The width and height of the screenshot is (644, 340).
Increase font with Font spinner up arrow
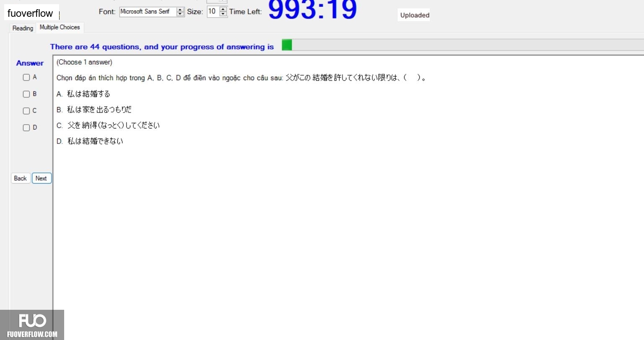(180, 10)
